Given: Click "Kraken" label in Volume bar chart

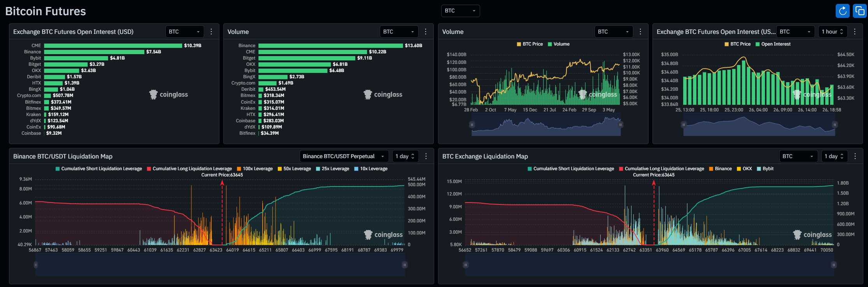Looking at the screenshot, I should tap(248, 108).
